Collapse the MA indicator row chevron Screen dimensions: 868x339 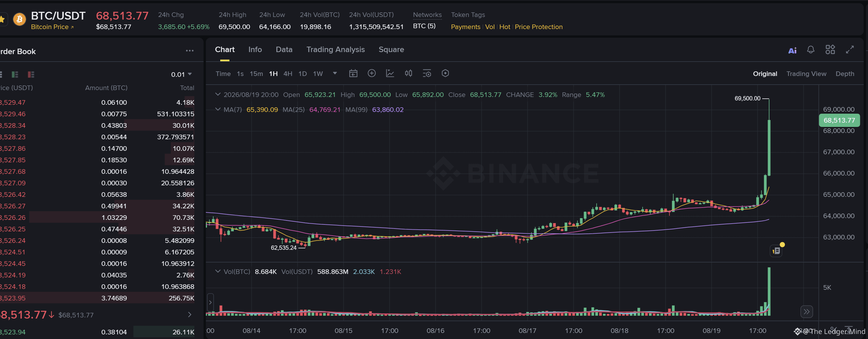[218, 109]
